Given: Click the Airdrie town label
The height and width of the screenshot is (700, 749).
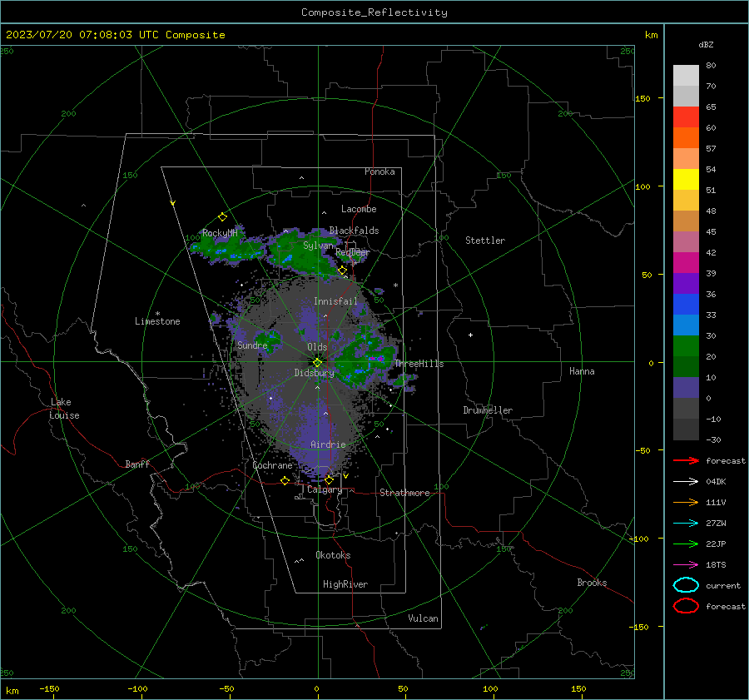Looking at the screenshot, I should pyautogui.click(x=328, y=444).
